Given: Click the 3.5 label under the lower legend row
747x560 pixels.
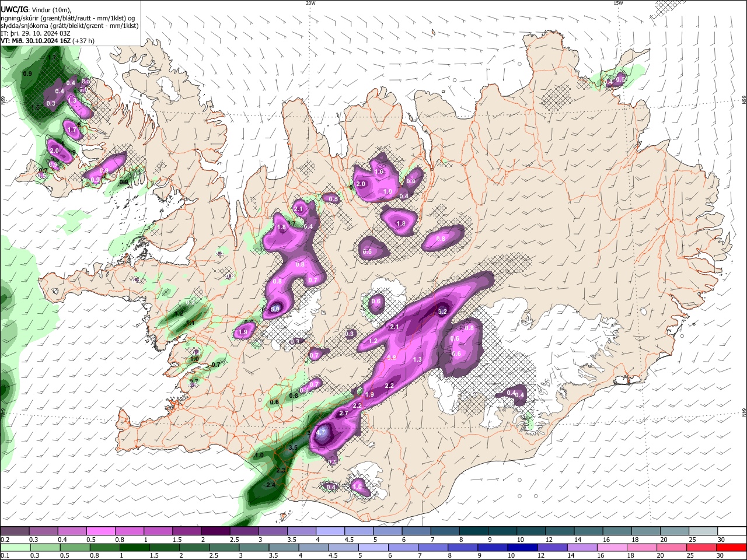Looking at the screenshot, I should (x=273, y=556).
